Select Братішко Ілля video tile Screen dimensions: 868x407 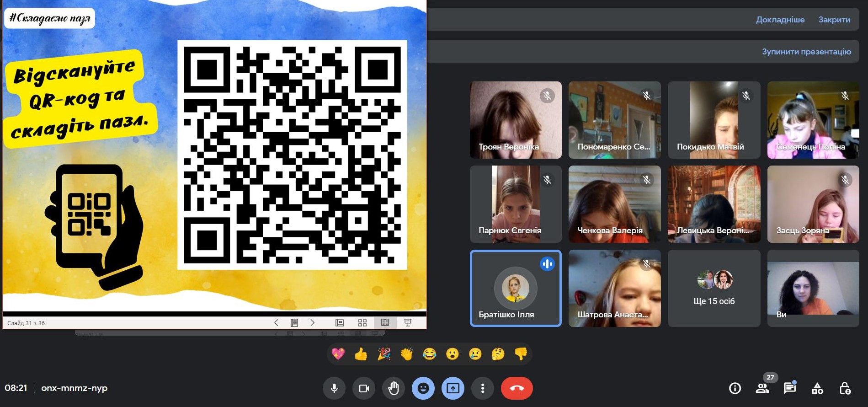(516, 288)
